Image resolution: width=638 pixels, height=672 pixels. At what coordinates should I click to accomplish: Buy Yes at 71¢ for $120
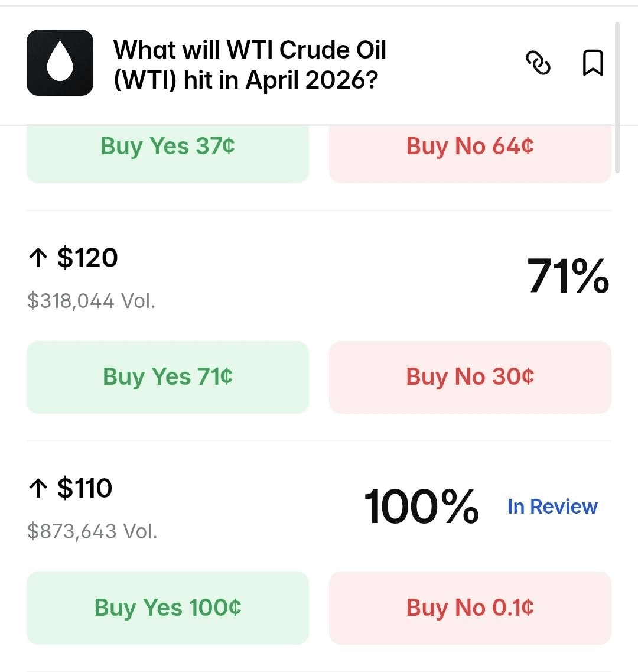[168, 377]
